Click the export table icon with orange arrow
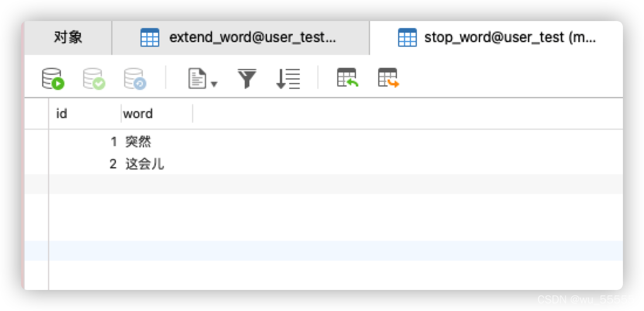Viewport: 644px width, 311px height. click(x=388, y=78)
